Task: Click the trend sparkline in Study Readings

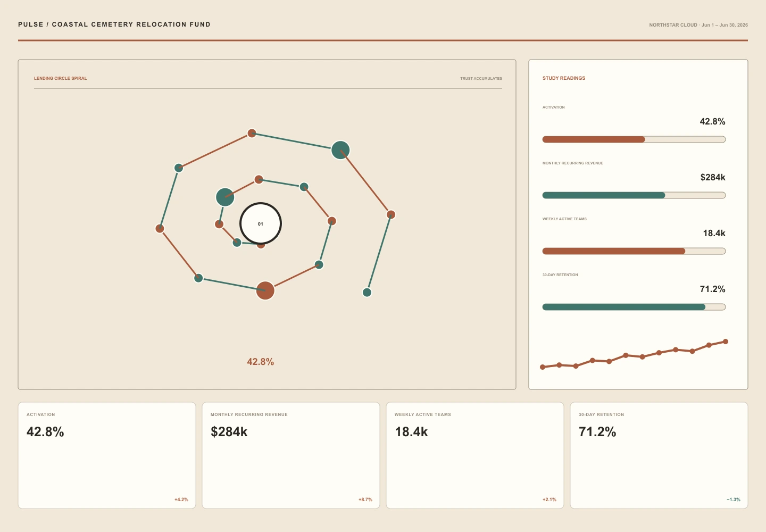Action: click(634, 354)
